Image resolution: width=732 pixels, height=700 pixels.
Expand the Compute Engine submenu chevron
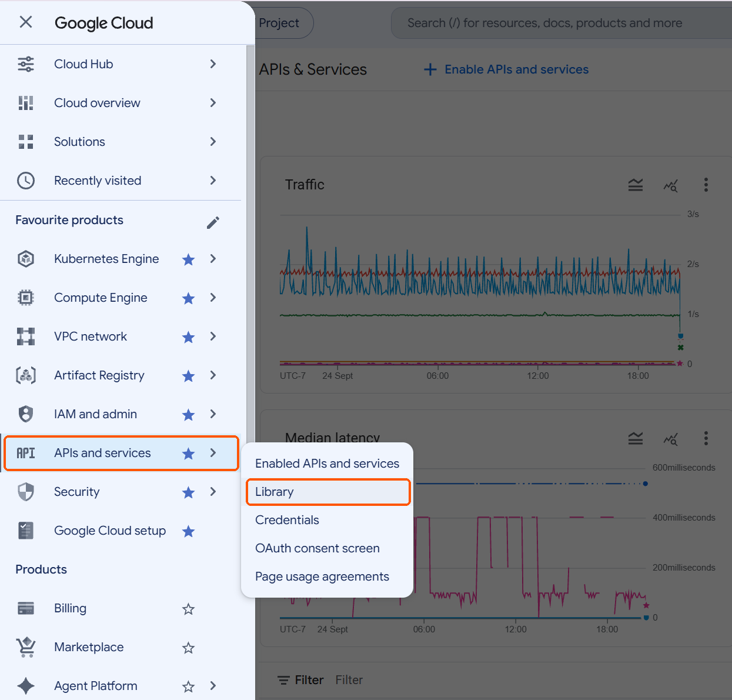(x=213, y=297)
